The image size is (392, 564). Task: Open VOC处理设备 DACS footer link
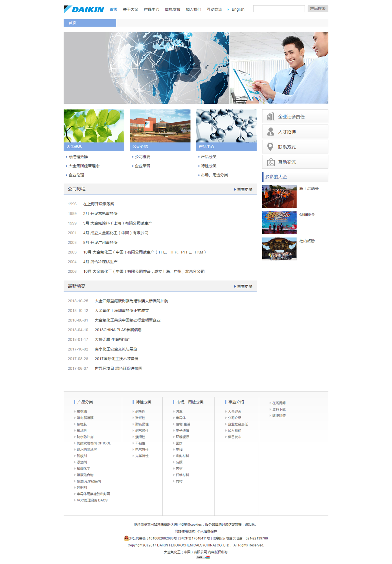click(92, 500)
